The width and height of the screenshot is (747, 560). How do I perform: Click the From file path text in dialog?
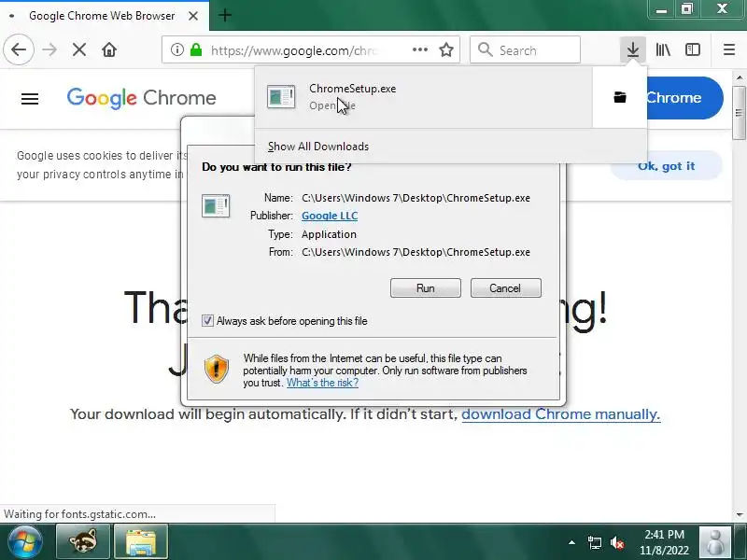(x=416, y=252)
